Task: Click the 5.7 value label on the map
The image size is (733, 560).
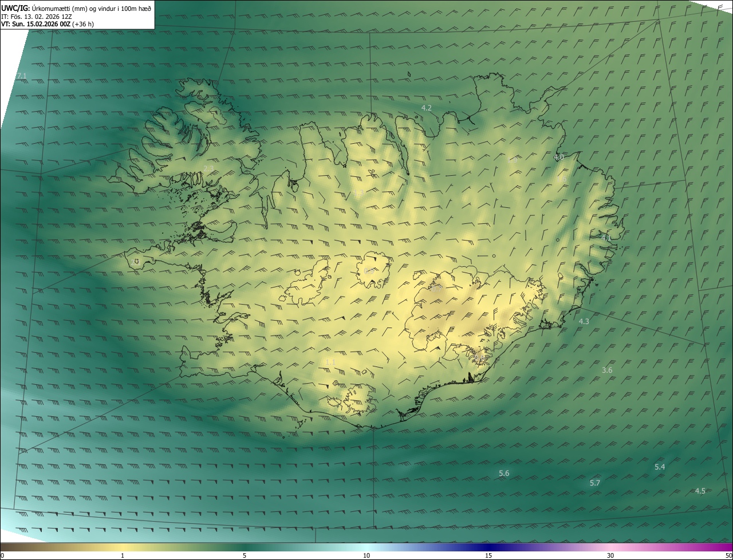Action: [595, 483]
